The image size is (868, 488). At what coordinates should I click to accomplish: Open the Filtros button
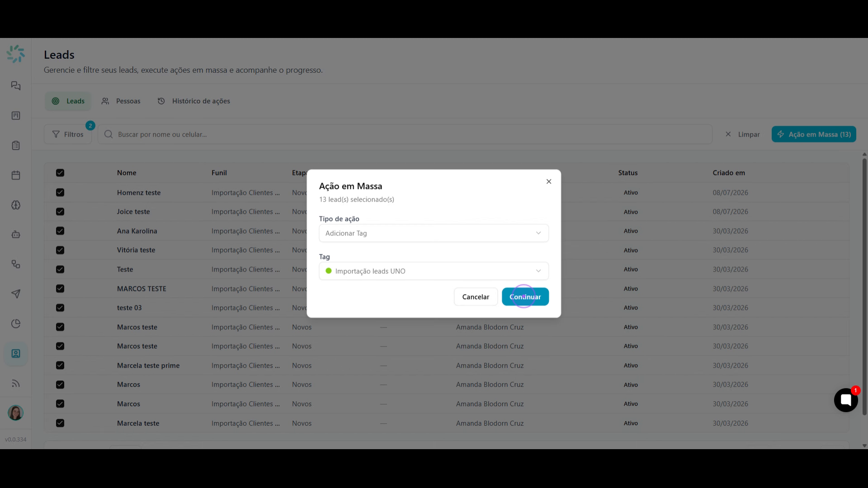point(68,134)
